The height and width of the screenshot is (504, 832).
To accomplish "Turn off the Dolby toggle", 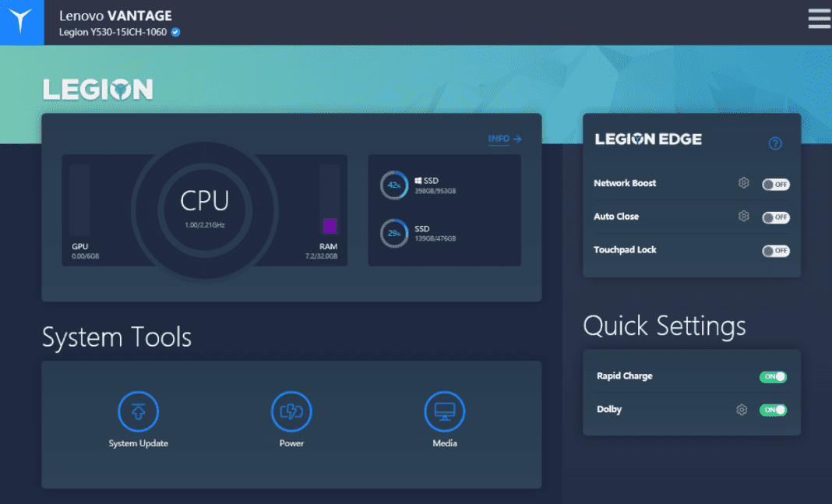I will (x=773, y=410).
